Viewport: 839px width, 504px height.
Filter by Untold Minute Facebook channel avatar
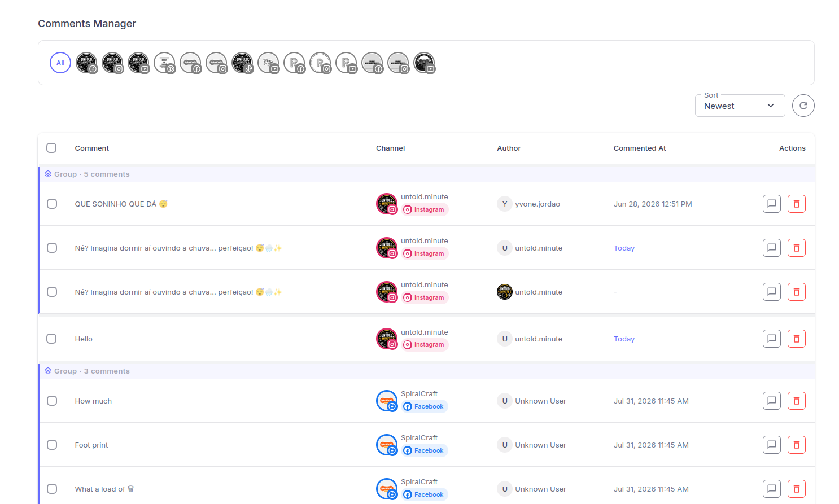86,63
